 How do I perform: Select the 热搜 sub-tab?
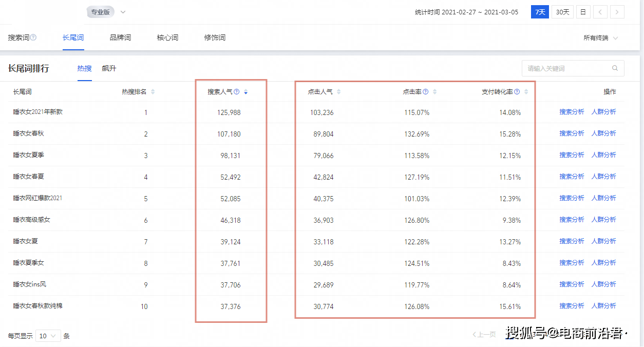(x=84, y=68)
